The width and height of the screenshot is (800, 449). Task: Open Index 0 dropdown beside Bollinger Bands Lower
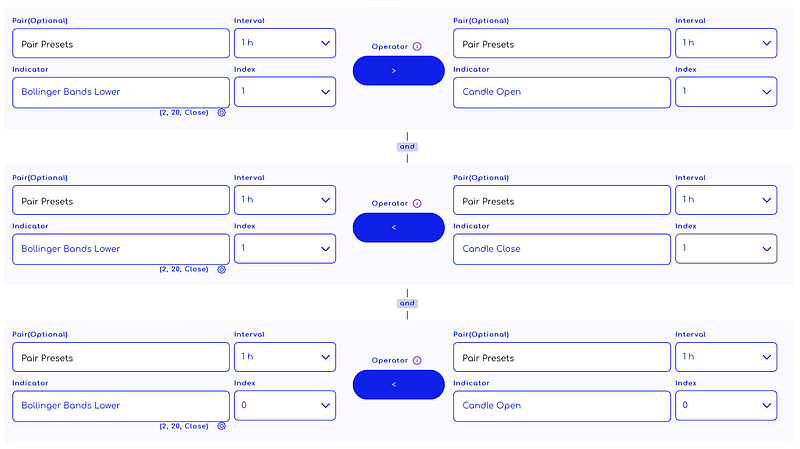(285, 405)
